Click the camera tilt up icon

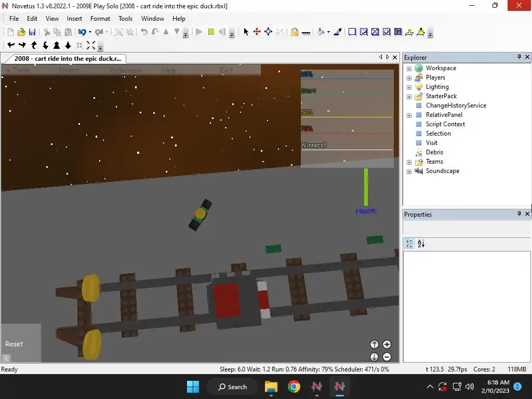[x=34, y=45]
